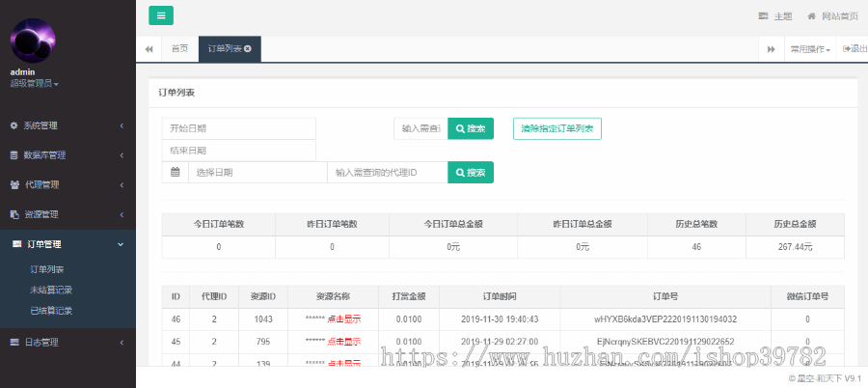Click the green hamburger menu toggle button
The width and height of the screenshot is (868, 388).
pos(161,15)
